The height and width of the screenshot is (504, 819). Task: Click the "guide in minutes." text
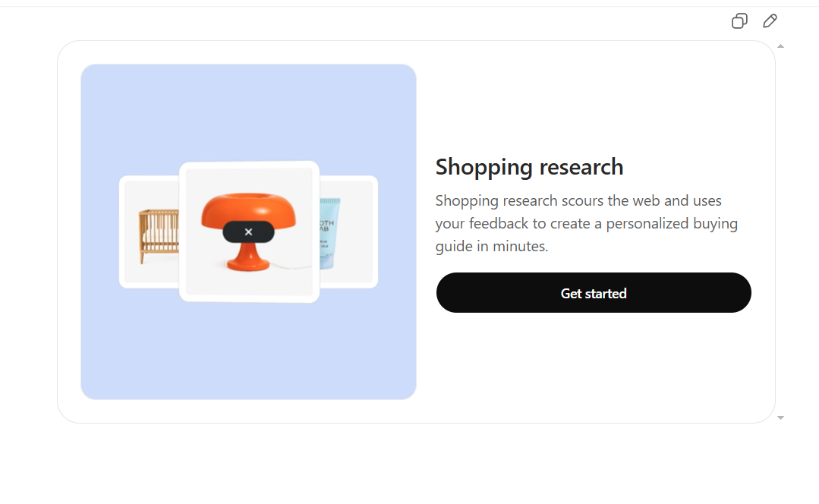[x=492, y=247]
